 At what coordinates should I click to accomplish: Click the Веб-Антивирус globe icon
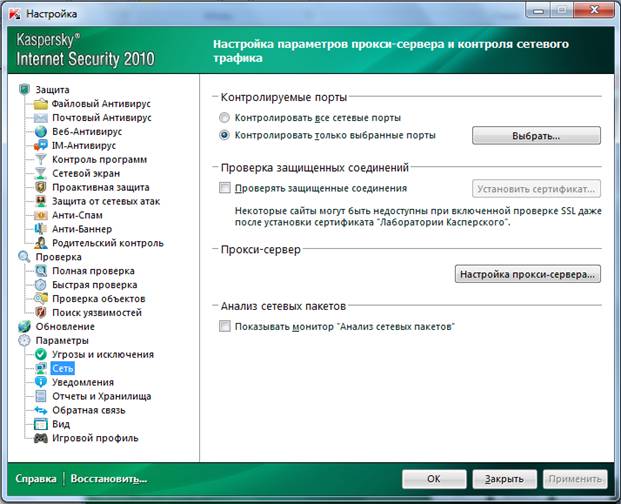[41, 131]
